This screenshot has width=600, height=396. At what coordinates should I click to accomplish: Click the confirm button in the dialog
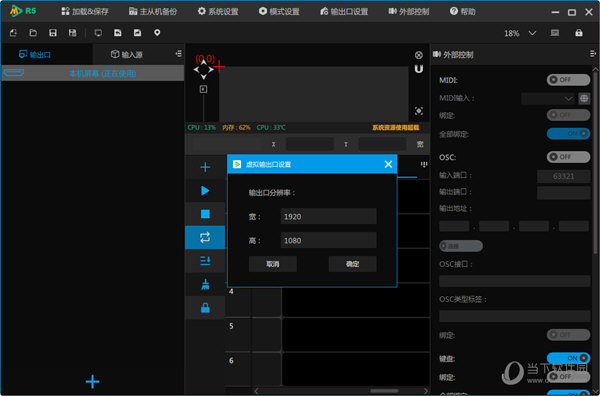pyautogui.click(x=352, y=264)
